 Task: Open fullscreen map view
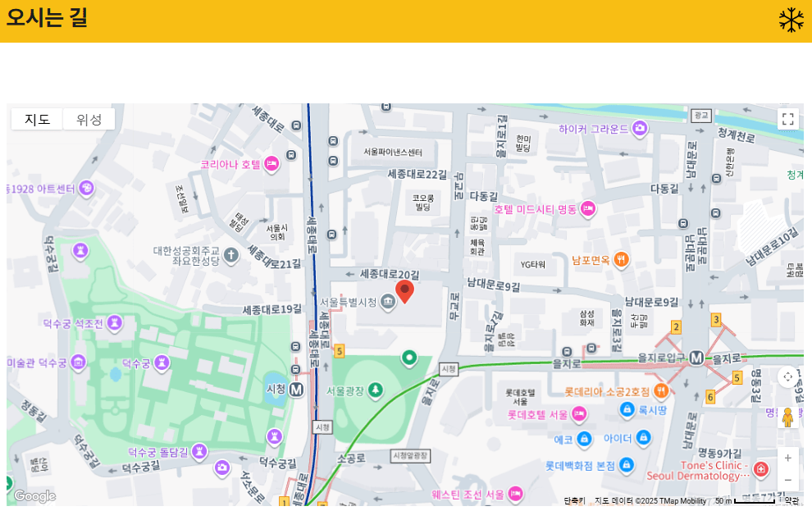[x=788, y=119]
